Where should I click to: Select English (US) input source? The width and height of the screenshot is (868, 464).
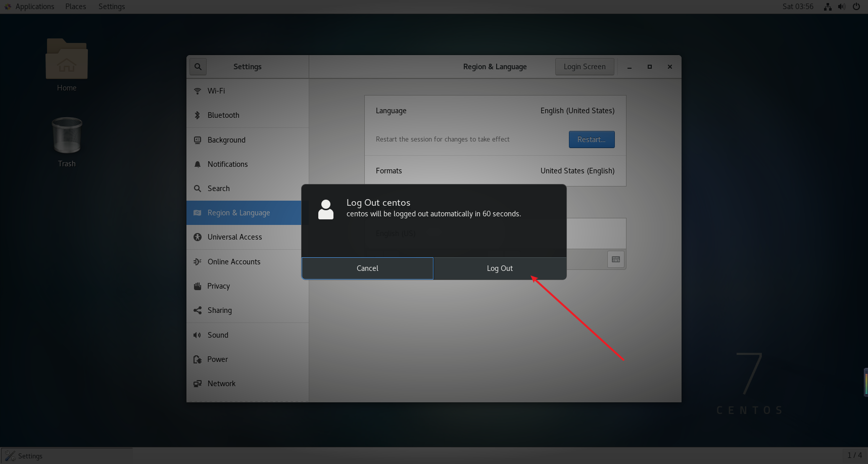395,234
